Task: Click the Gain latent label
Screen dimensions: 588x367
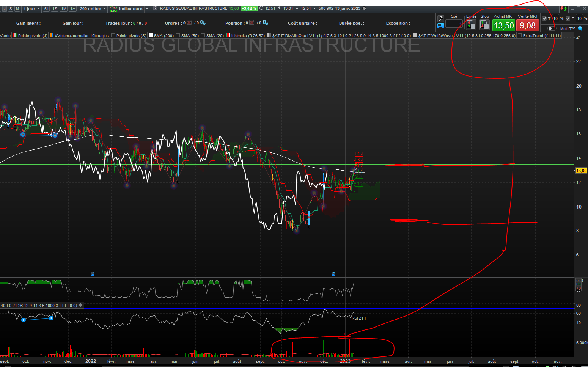Action: coord(30,23)
